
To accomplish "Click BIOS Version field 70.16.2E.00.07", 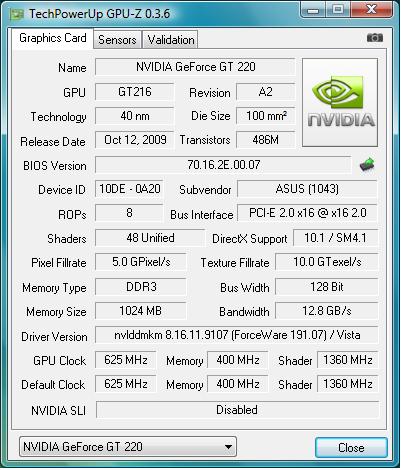I will 223,165.
